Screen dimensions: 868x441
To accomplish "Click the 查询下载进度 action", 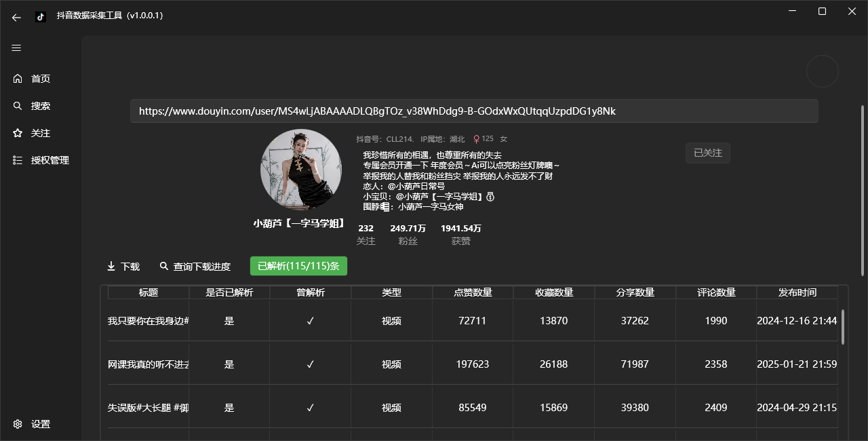I will pyautogui.click(x=195, y=266).
